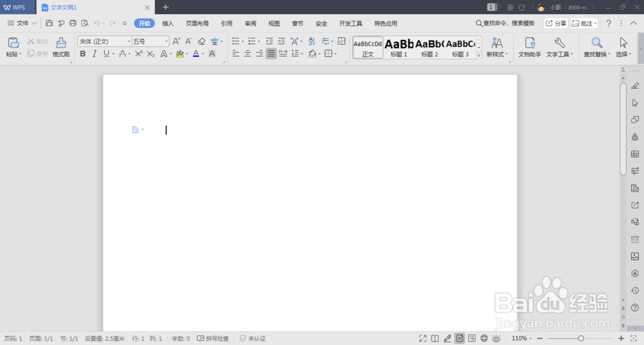The height and width of the screenshot is (345, 644).
Task: Open the Insert (插入) tab
Action: coord(167,23)
